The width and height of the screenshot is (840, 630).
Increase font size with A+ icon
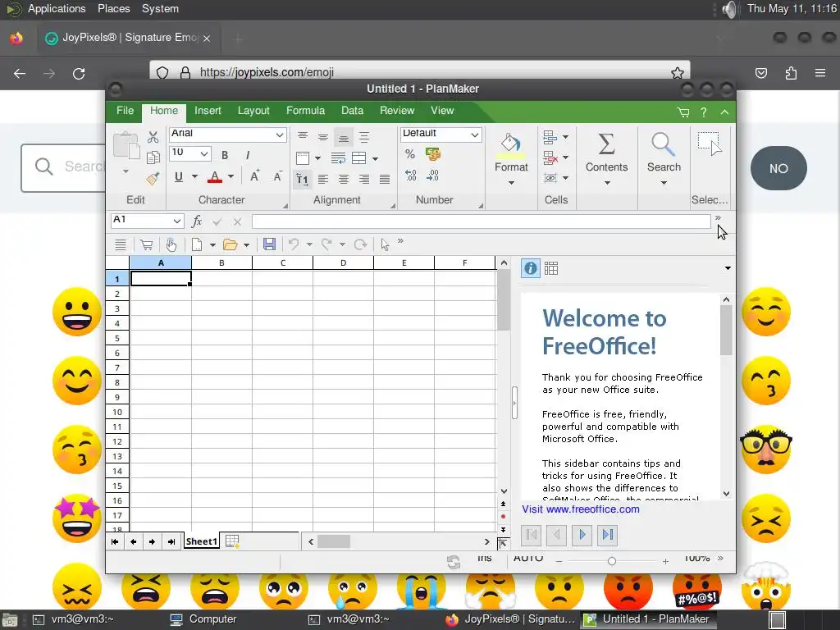point(255,176)
